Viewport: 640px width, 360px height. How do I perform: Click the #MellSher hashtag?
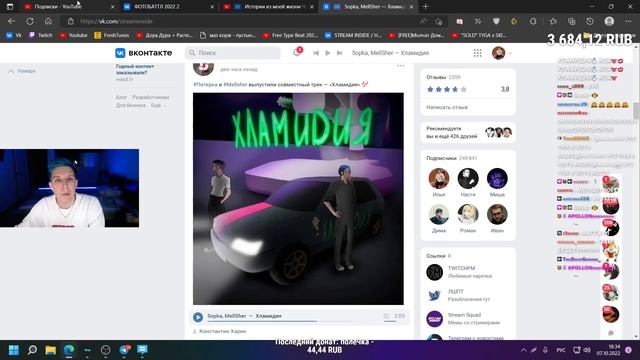click(x=235, y=84)
